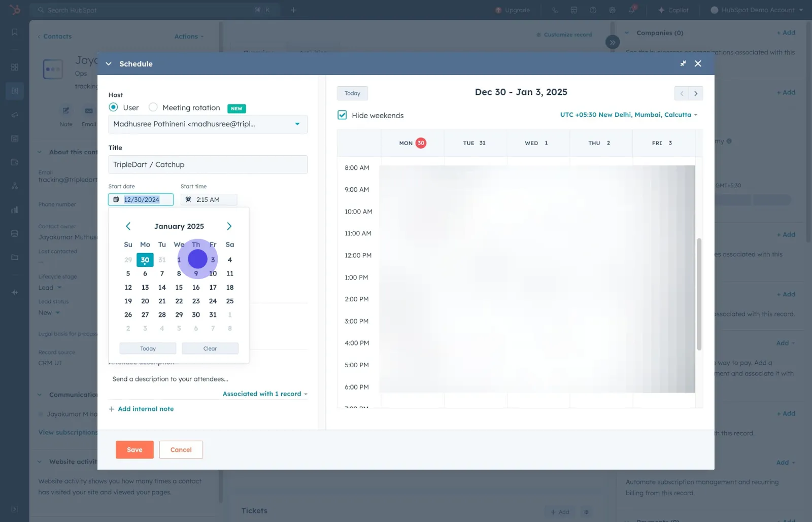Select the Meeting rotation radio button
The width and height of the screenshot is (812, 522).
153,107
